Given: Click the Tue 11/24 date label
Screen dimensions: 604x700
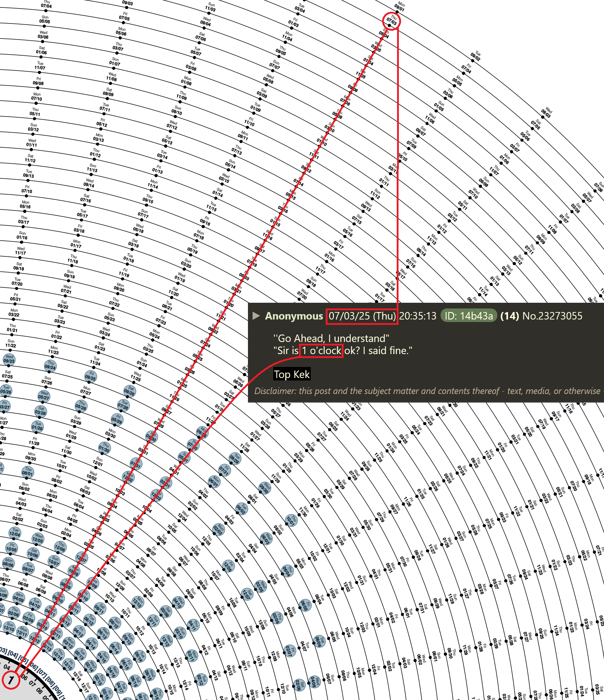Looking at the screenshot, I should 95,361.
